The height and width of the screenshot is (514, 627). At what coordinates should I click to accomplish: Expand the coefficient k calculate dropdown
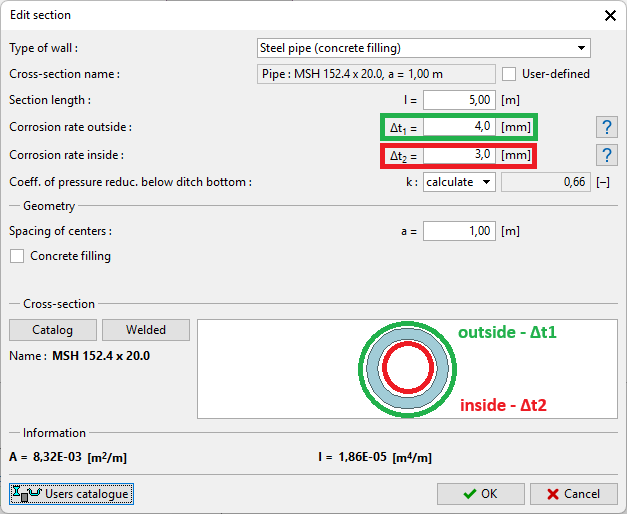[459, 182]
